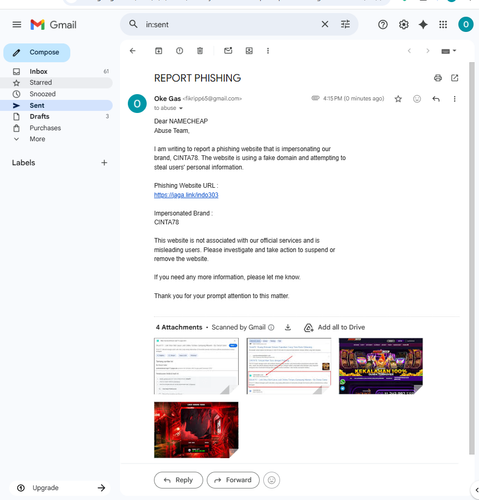Show the Scanned by Gmail info icon

271,327
